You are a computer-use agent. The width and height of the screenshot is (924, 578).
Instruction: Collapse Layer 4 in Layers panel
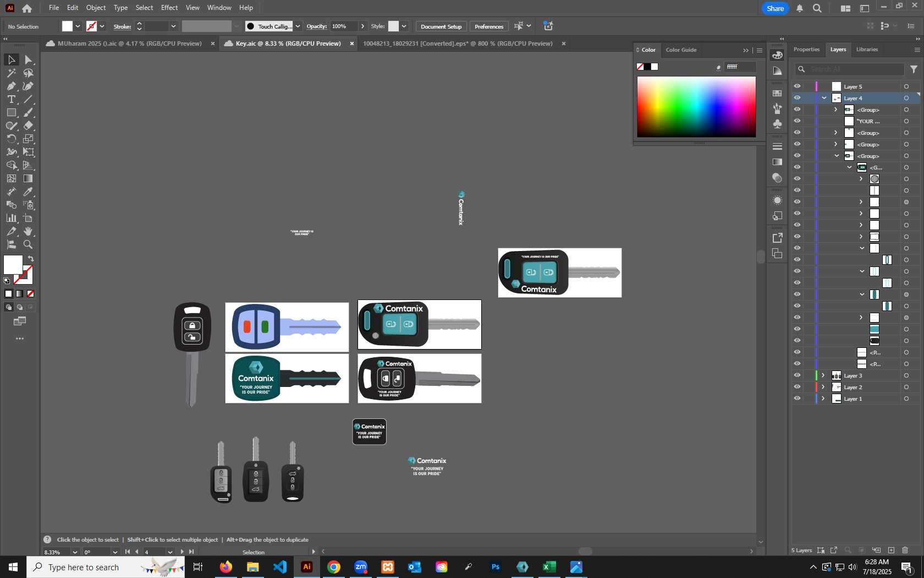(824, 98)
